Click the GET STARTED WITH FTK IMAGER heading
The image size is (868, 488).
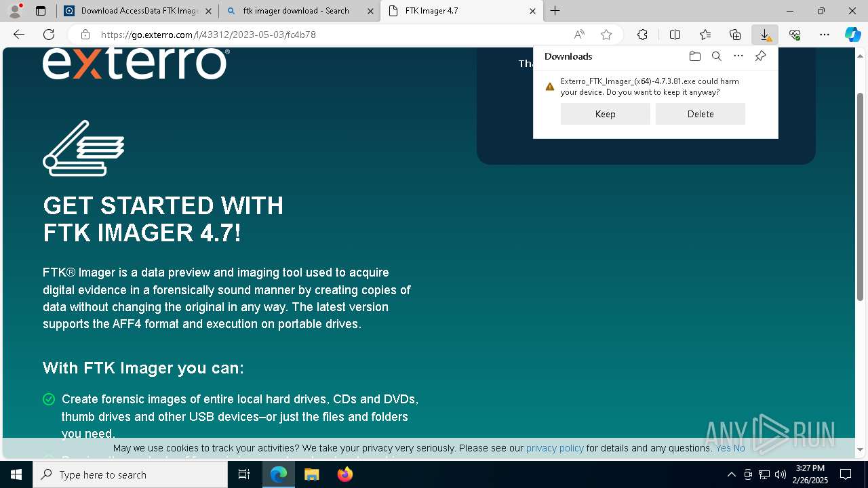coord(163,219)
